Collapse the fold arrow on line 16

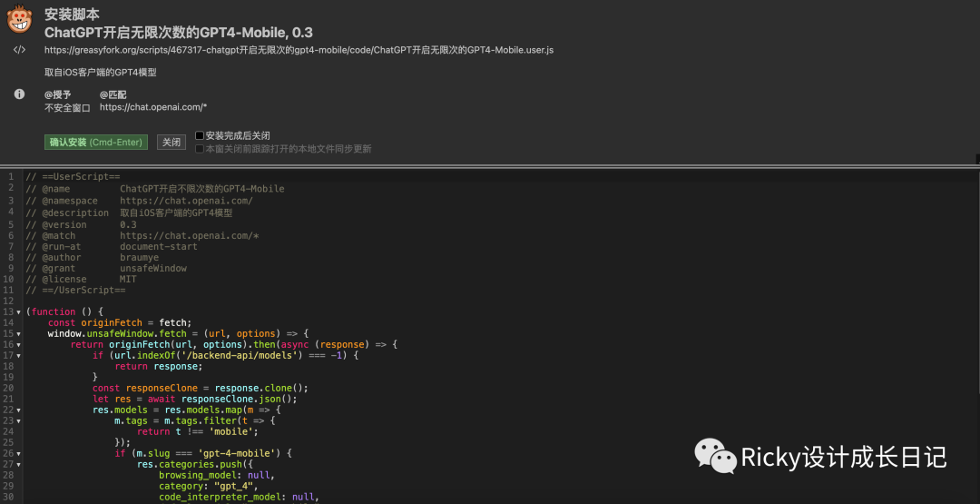(19, 344)
